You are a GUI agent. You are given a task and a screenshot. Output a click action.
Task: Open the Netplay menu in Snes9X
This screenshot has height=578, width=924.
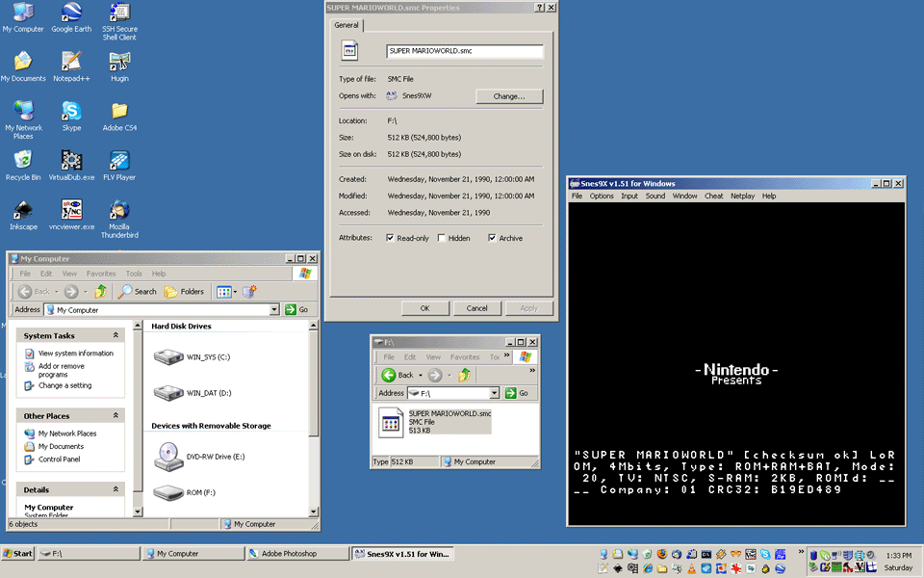coord(742,196)
